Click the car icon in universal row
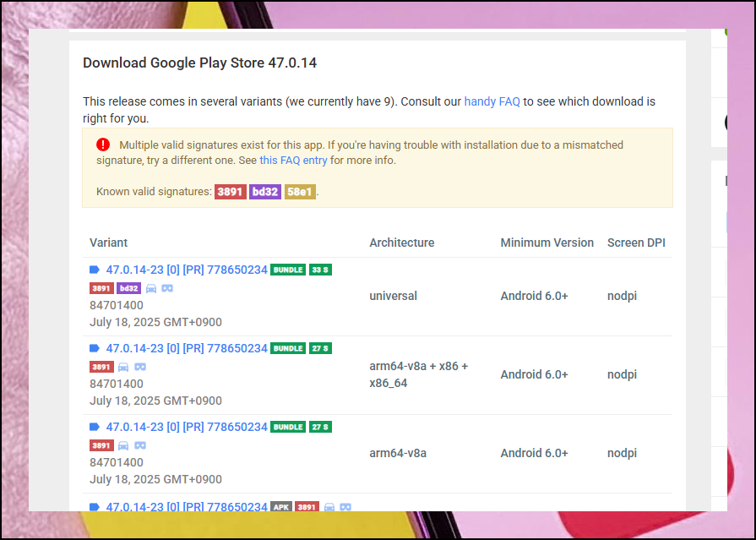756x540 pixels. [x=151, y=288]
